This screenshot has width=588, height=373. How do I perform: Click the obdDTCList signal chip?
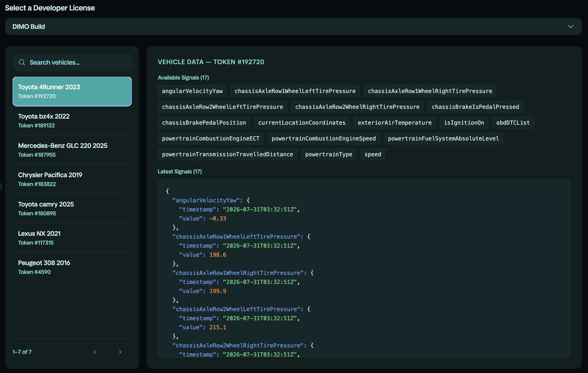click(513, 123)
